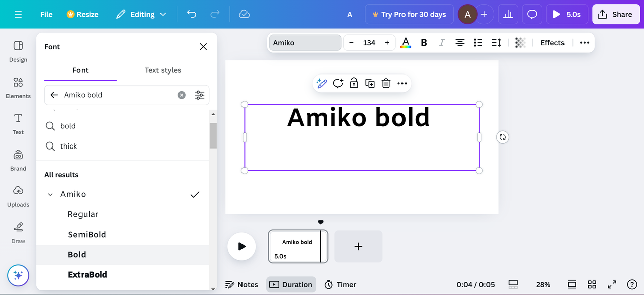644x295 pixels.
Task: Add a comment to the text element
Action: point(338,83)
